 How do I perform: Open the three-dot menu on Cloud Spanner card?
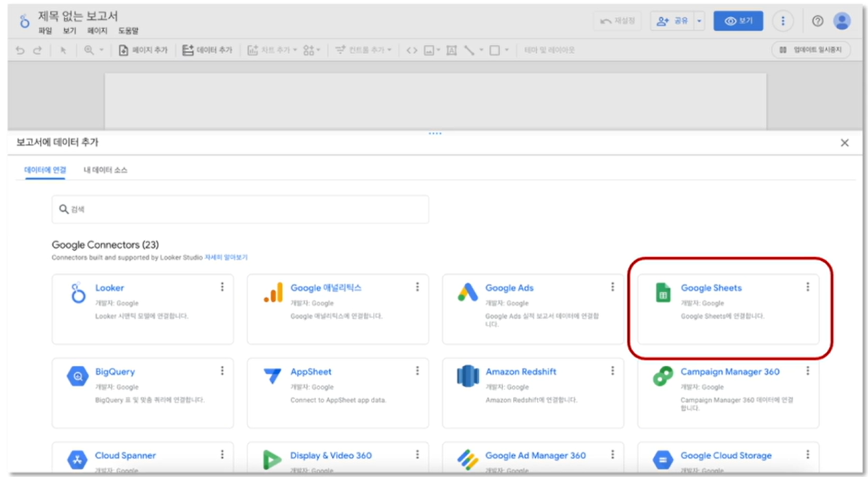(222, 454)
